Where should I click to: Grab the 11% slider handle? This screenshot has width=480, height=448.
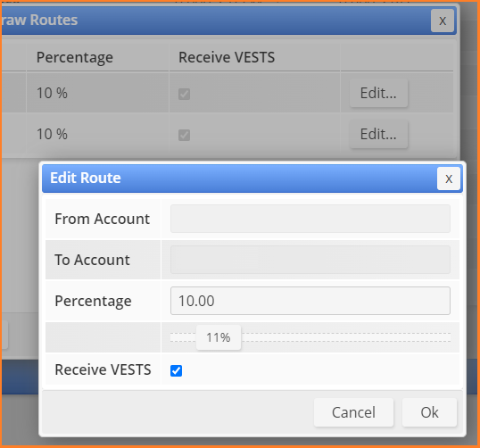219,337
